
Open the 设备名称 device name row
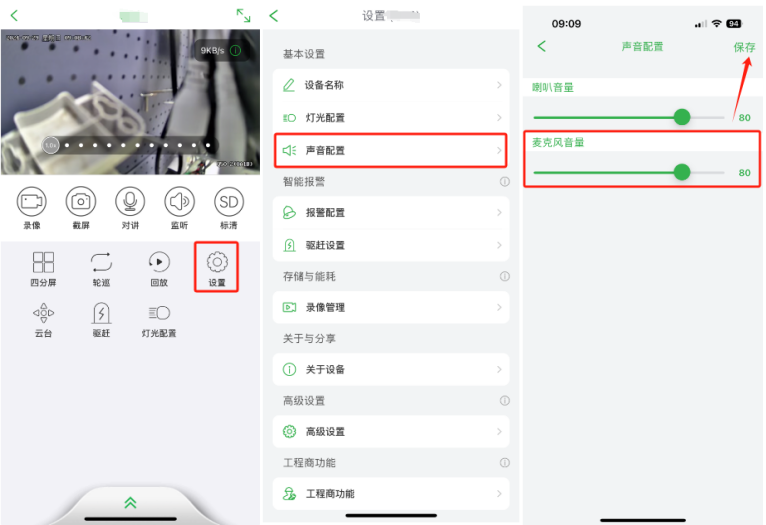[x=390, y=85]
